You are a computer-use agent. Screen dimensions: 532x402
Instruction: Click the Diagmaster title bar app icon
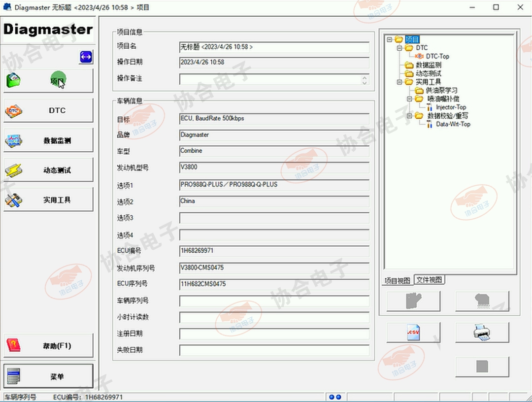click(7, 7)
